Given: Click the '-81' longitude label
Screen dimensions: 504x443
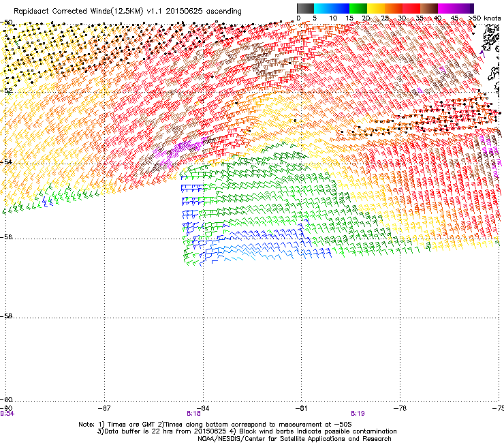Looking at the screenshot, I should tap(301, 408).
